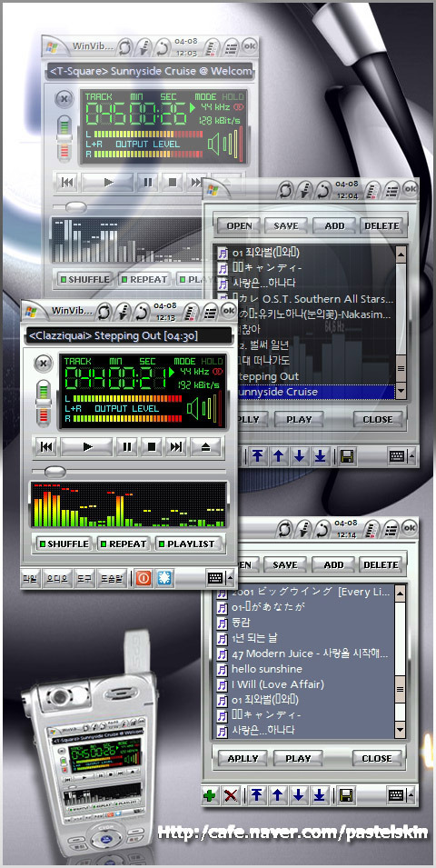Screen dimensions: 436x868
Task: Select I Will (Love Affair) playlist entry
Action: (x=303, y=684)
